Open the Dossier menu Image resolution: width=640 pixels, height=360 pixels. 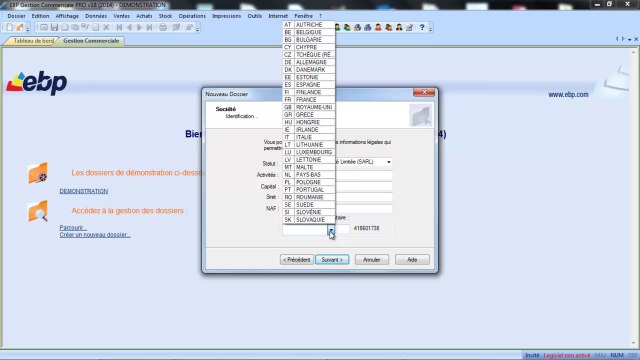pos(16,16)
